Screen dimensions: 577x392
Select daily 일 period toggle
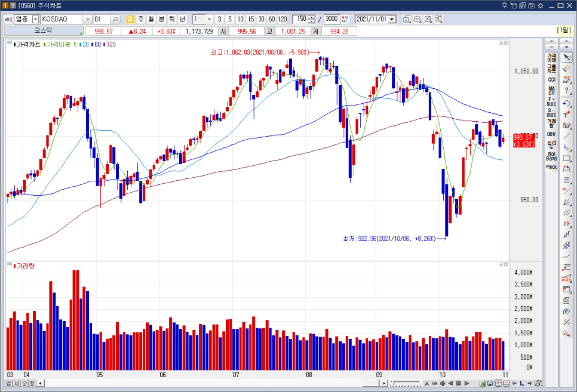pyautogui.click(x=130, y=19)
